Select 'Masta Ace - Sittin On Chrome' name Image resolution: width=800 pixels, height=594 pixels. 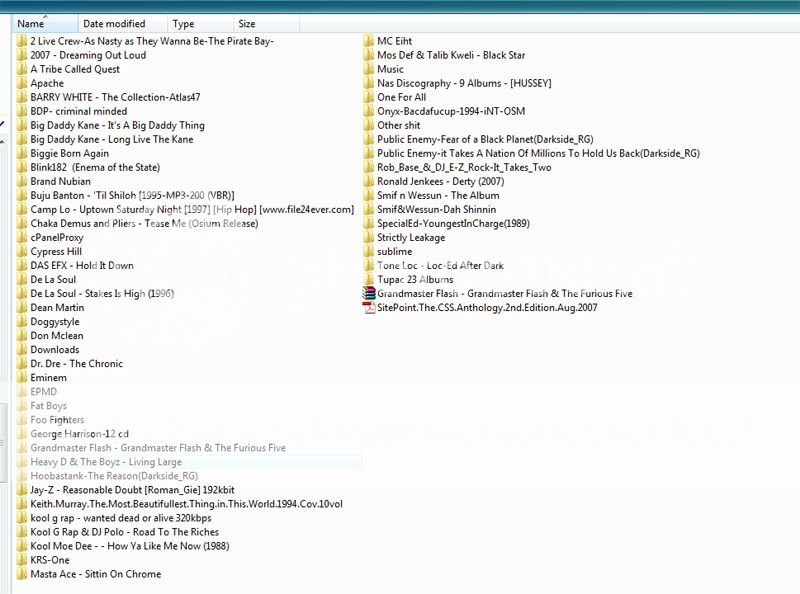[x=96, y=574]
